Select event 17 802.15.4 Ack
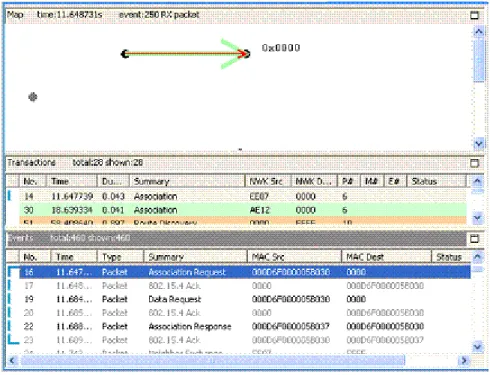Image resolution: width=490 pixels, height=375 pixels. tap(245, 286)
